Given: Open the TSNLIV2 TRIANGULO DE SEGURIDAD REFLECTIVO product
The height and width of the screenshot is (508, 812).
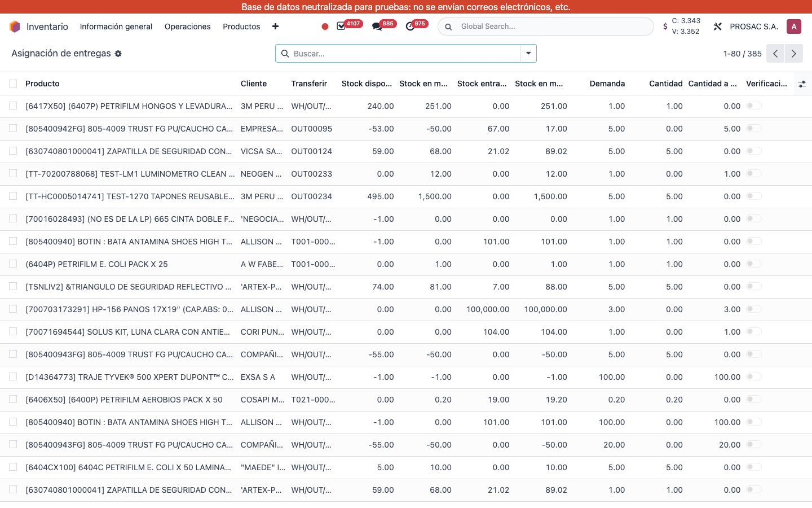Looking at the screenshot, I should pyautogui.click(x=129, y=287).
